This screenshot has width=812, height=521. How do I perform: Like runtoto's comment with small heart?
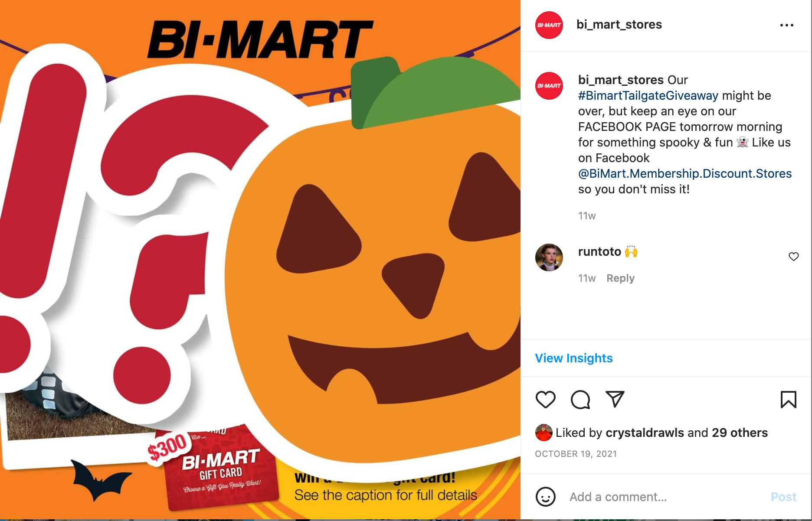click(x=793, y=257)
